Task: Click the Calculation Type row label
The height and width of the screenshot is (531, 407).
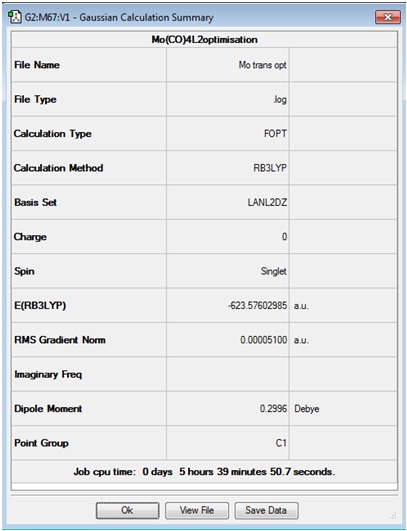Action: pyautogui.click(x=52, y=134)
